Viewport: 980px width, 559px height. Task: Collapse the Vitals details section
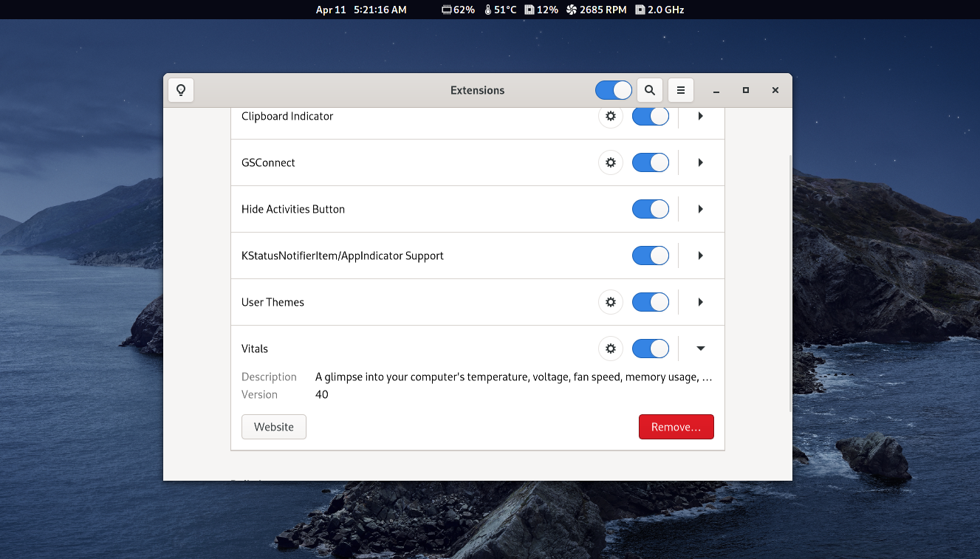click(699, 348)
